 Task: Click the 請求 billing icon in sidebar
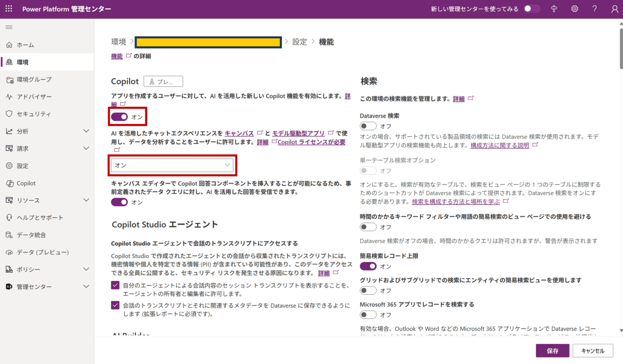pos(9,148)
